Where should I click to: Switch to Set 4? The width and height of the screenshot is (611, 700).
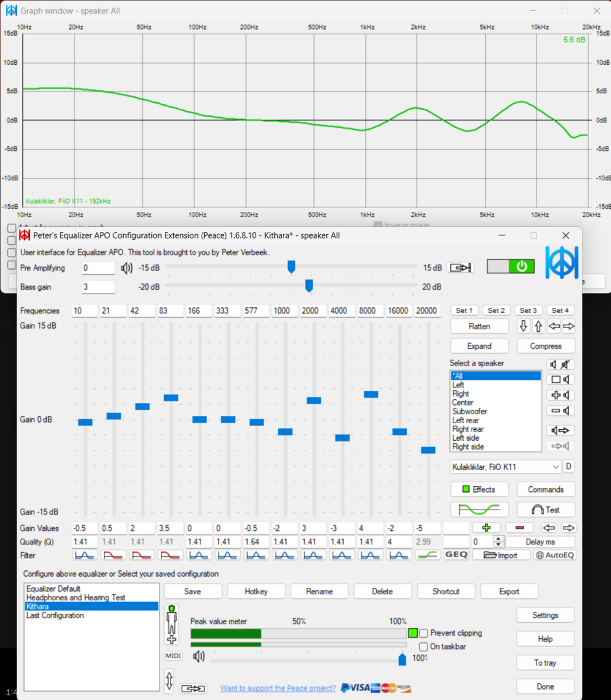click(560, 310)
